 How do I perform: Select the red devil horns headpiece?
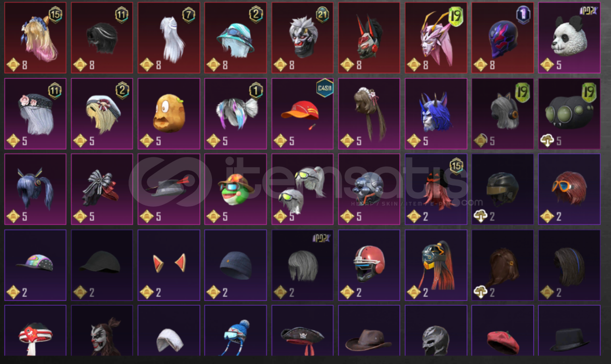pos(169,265)
